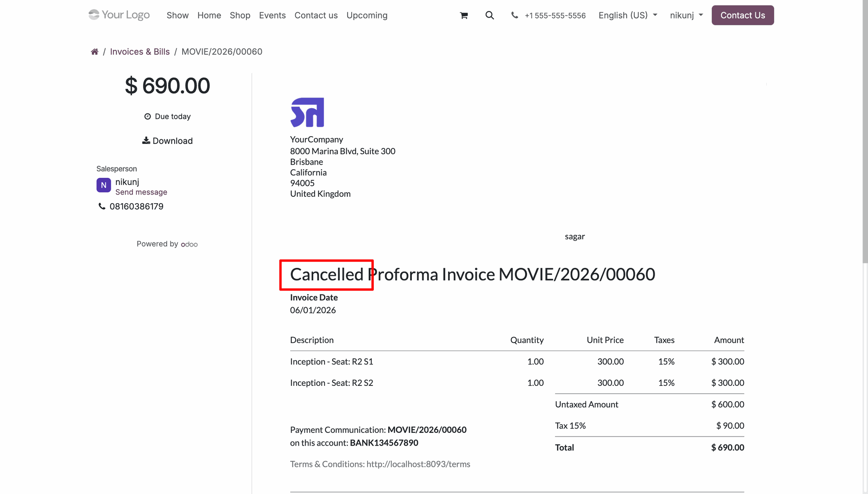This screenshot has width=868, height=494.
Task: Click the Salesperson label
Action: [117, 169]
